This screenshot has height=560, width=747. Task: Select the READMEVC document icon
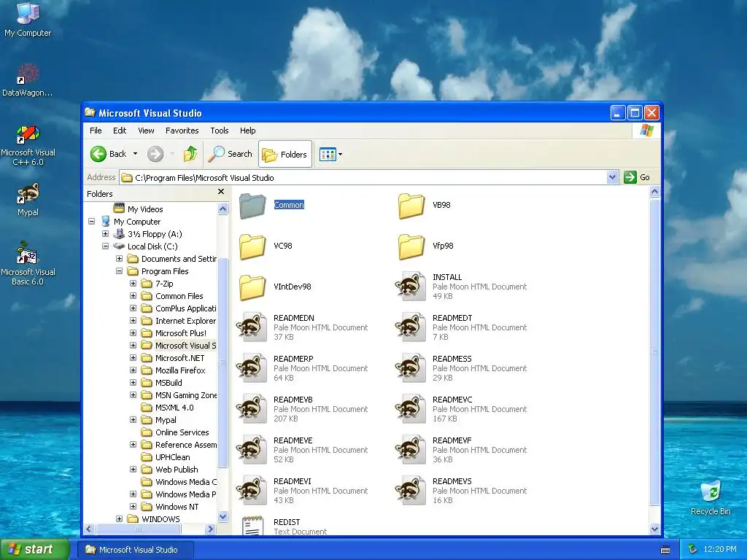411,410
